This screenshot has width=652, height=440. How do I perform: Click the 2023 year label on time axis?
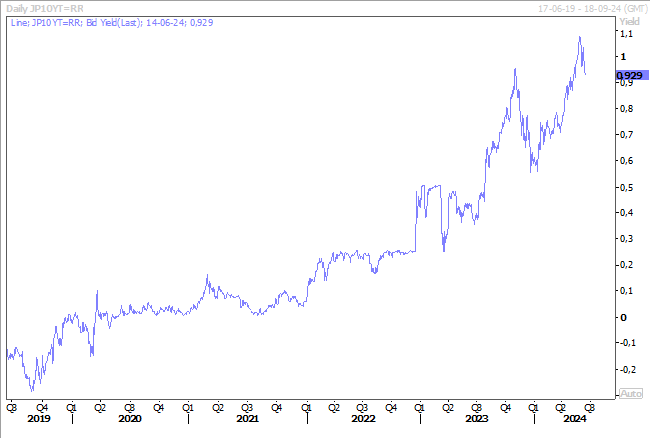click(476, 419)
